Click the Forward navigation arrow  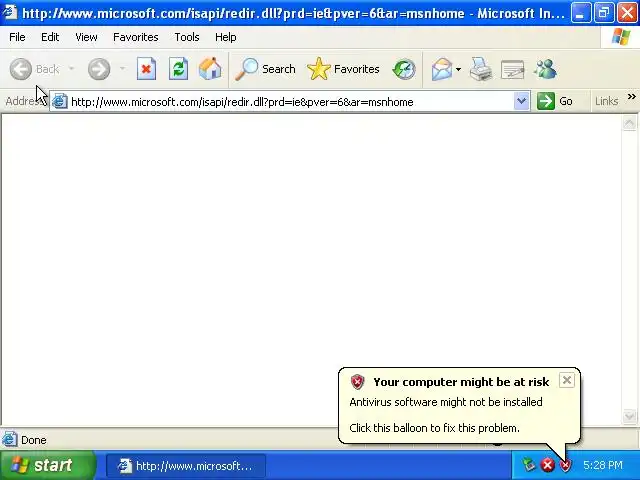point(99,69)
